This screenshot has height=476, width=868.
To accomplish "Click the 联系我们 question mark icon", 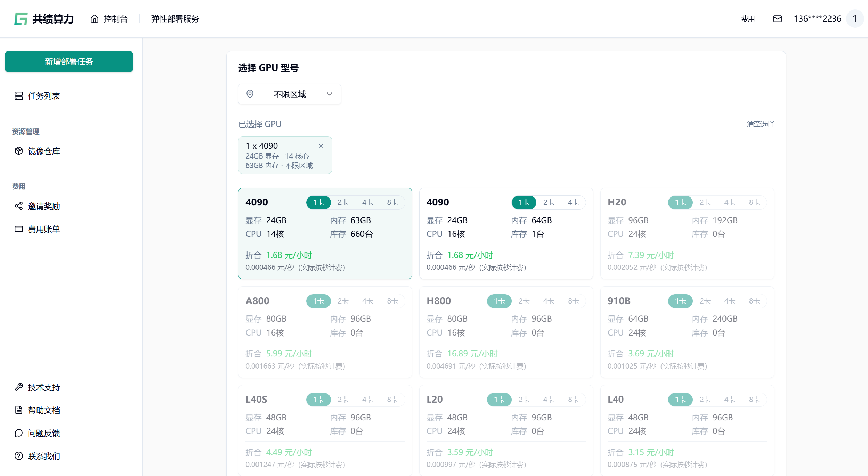I will coord(19,456).
